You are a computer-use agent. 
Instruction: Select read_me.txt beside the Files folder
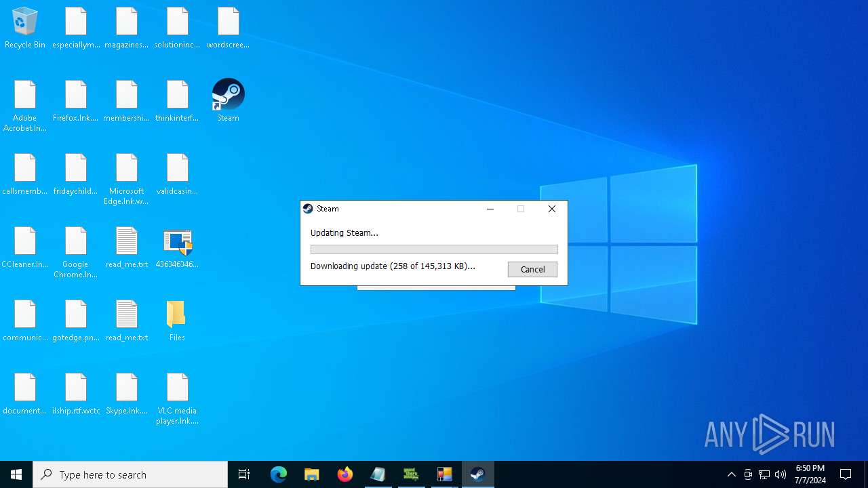(x=127, y=321)
